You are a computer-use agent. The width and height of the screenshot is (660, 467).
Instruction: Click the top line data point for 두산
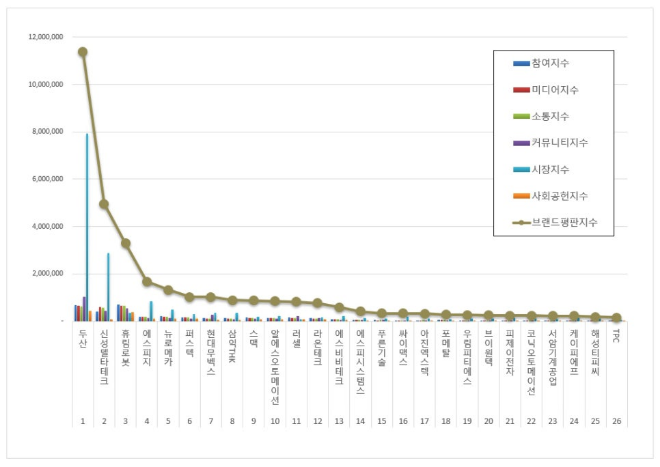[82, 52]
